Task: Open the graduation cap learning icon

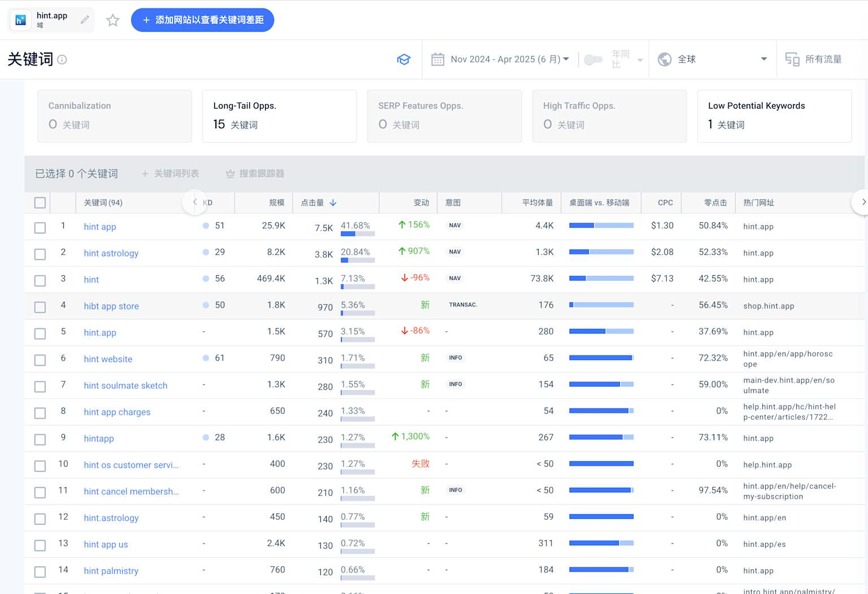Action: [x=403, y=59]
